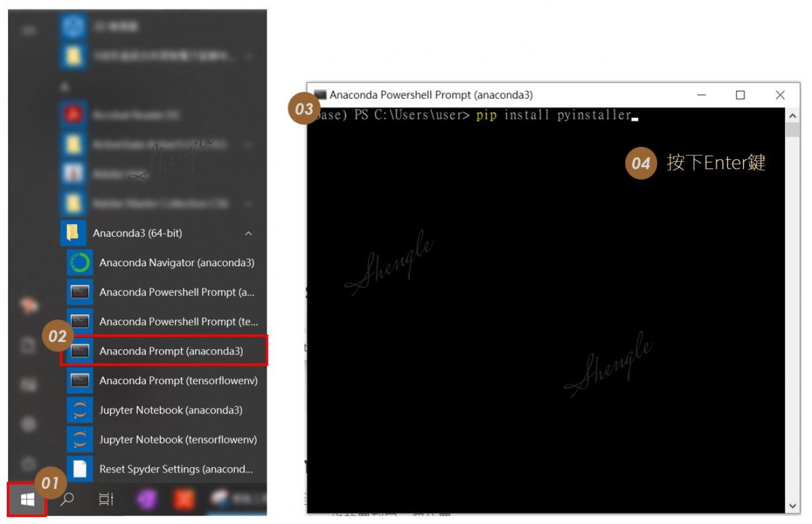Expand the ActiveState folder chevron
The image size is (812, 524).
pos(248,144)
